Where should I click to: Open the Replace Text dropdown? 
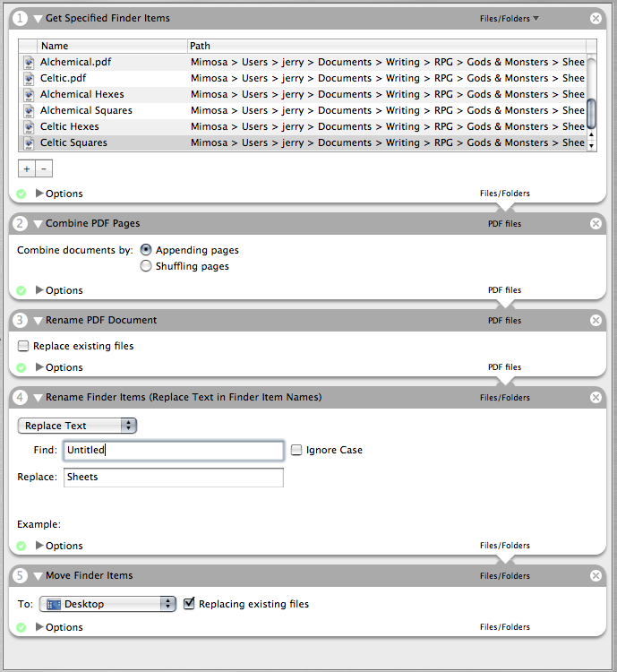(x=78, y=426)
